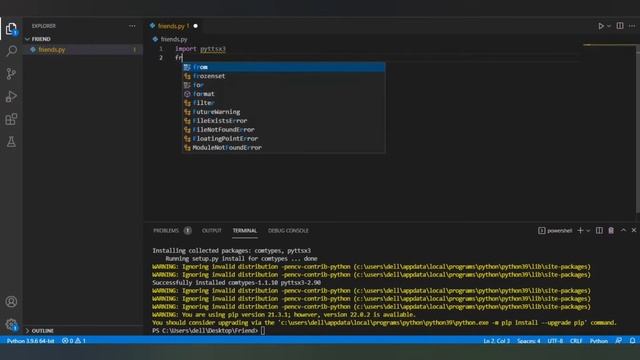Click the Problems count badge
The width and height of the screenshot is (640, 360).
click(187, 231)
